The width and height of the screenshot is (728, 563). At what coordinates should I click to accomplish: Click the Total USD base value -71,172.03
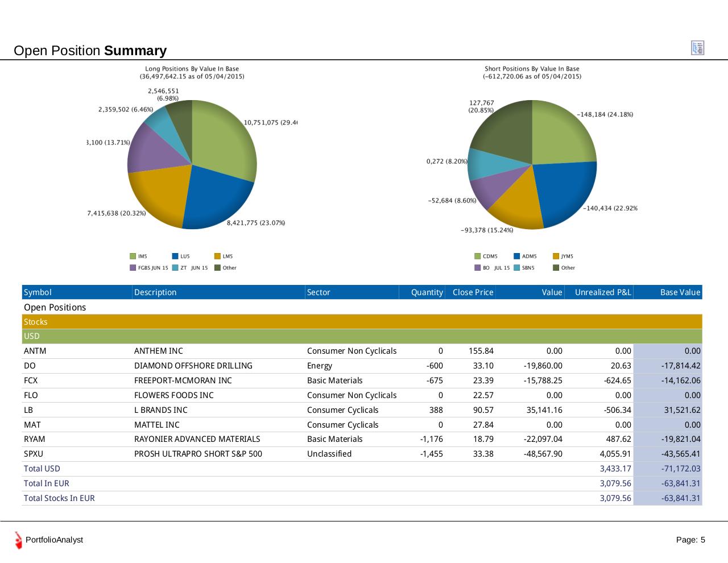tap(681, 469)
